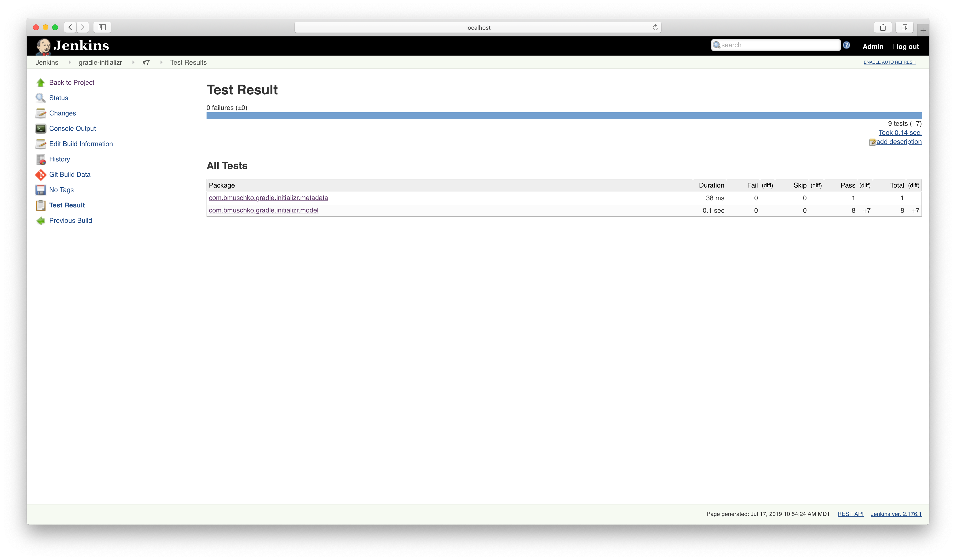Screen dimensions: 956x560
Task: Click the History icon in sidebar
Action: pos(40,160)
